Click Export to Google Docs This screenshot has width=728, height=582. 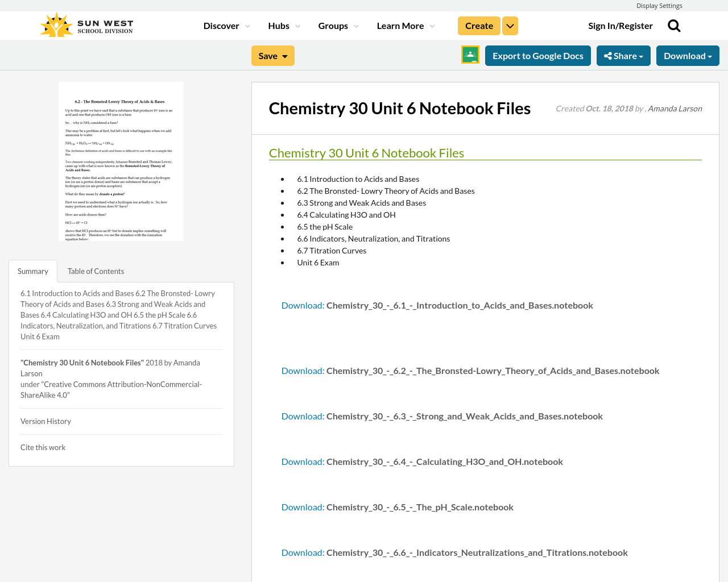537,55
